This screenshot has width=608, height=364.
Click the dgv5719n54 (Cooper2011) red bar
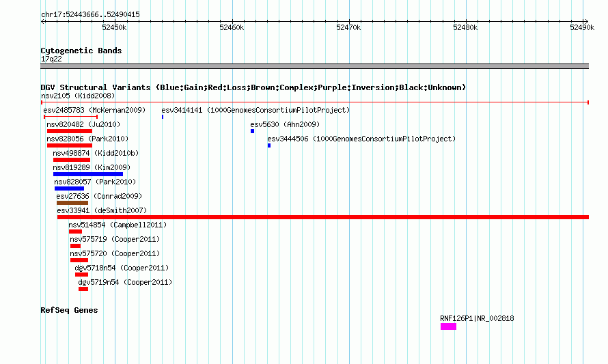click(83, 289)
